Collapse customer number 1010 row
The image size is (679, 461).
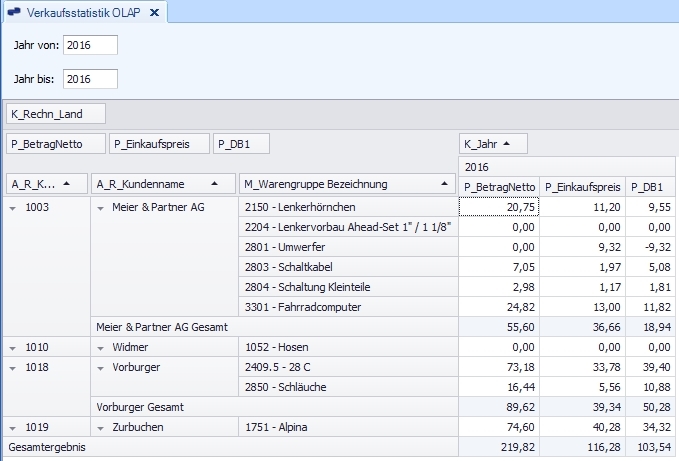tap(13, 348)
